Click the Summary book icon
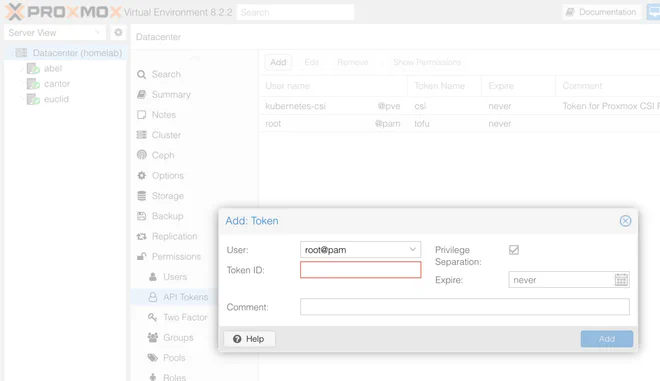The image size is (660, 381). [141, 94]
